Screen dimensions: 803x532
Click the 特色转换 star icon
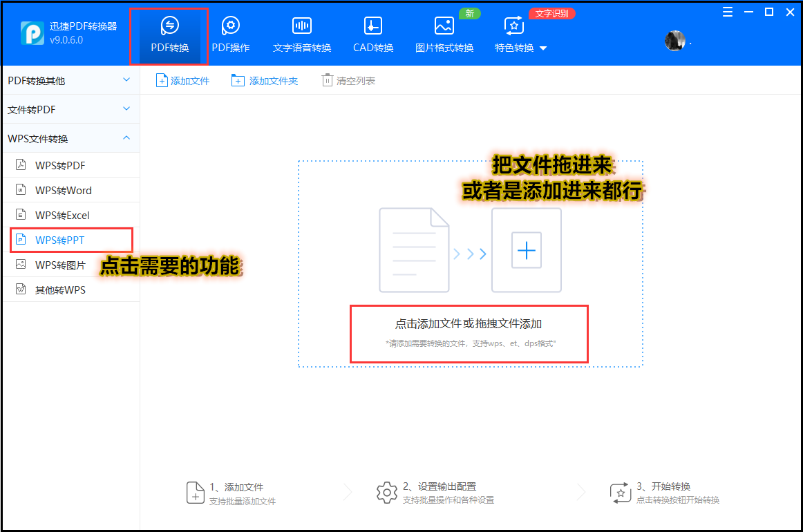tap(513, 26)
